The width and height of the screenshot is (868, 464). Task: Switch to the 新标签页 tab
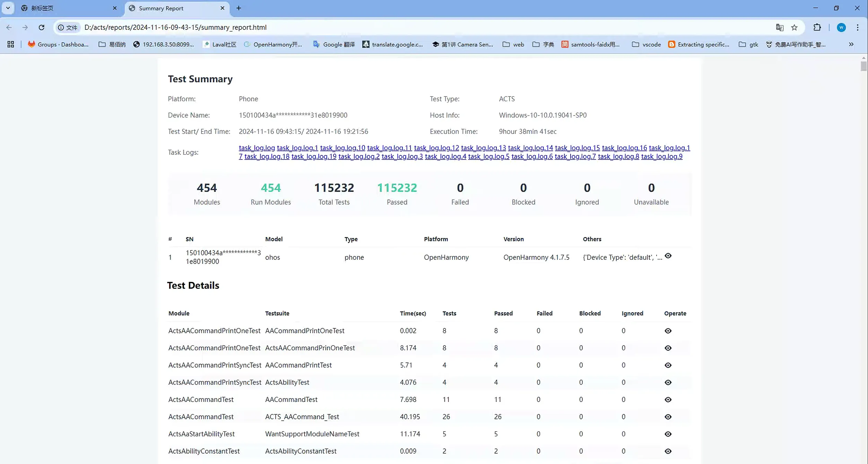(x=69, y=8)
